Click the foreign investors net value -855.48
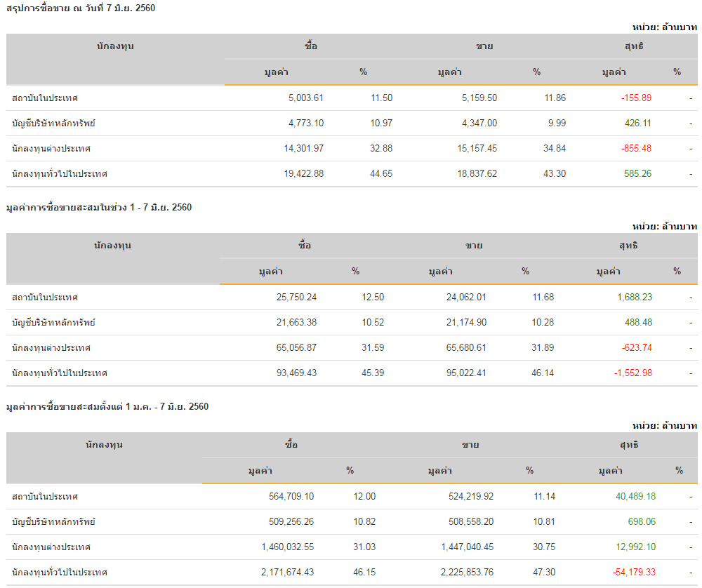This screenshot has width=702, height=588. pos(636,149)
